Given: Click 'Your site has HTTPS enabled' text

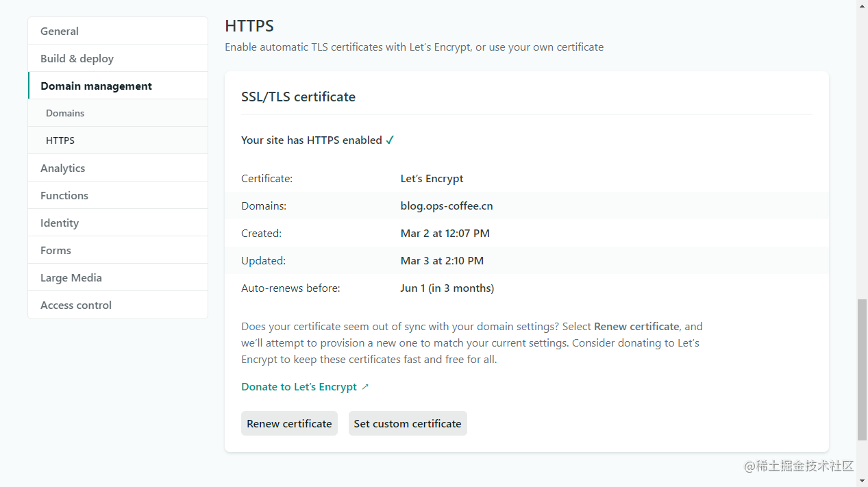Looking at the screenshot, I should 312,140.
